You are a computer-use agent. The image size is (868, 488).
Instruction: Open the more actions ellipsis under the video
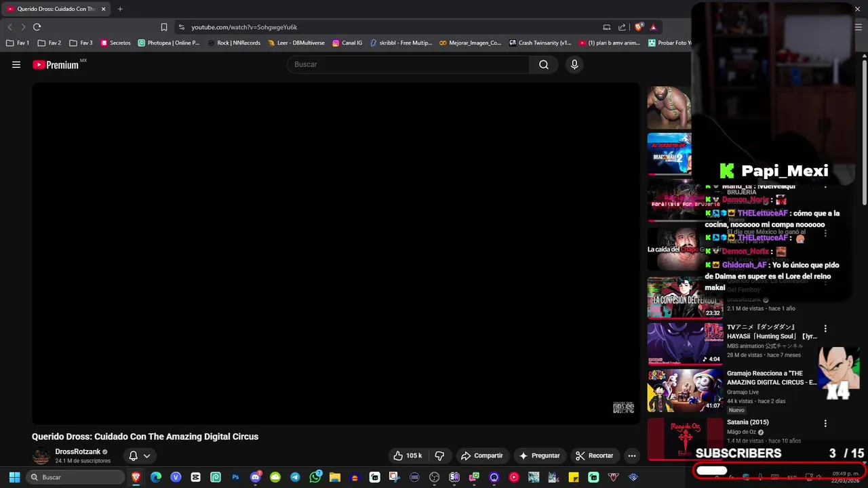632,455
